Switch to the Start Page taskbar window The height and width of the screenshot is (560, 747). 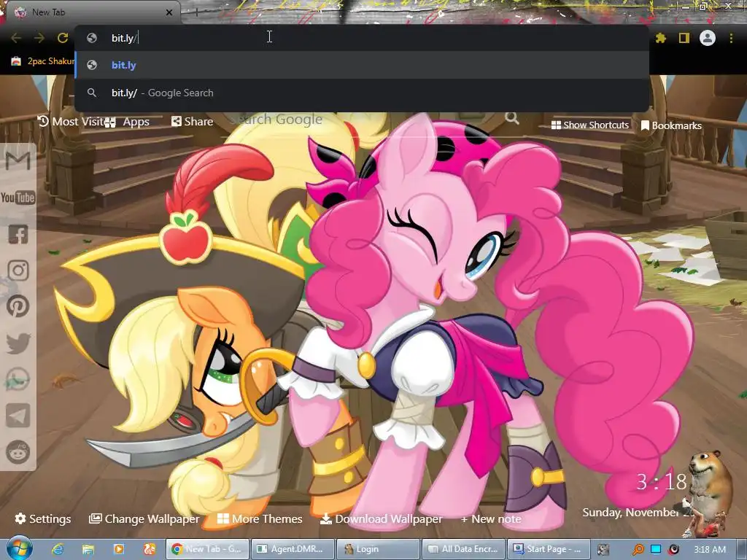tap(549, 549)
